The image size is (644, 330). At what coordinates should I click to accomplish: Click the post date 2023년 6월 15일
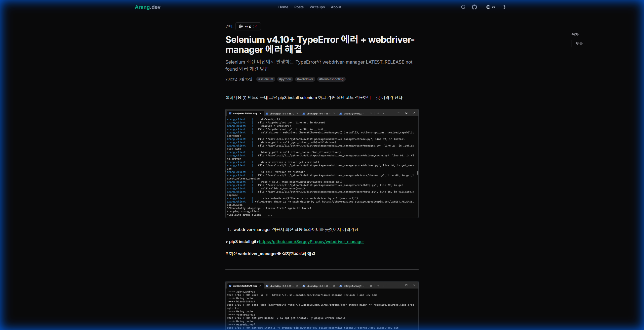[x=239, y=79]
